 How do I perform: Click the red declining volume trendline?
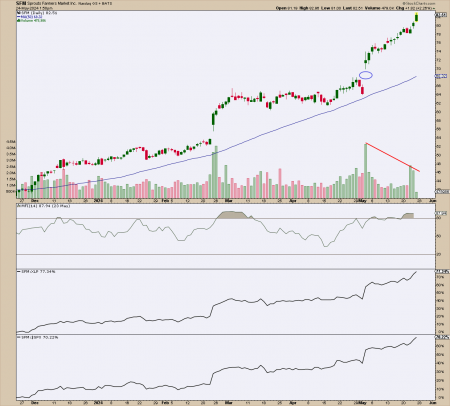pyautogui.click(x=393, y=157)
